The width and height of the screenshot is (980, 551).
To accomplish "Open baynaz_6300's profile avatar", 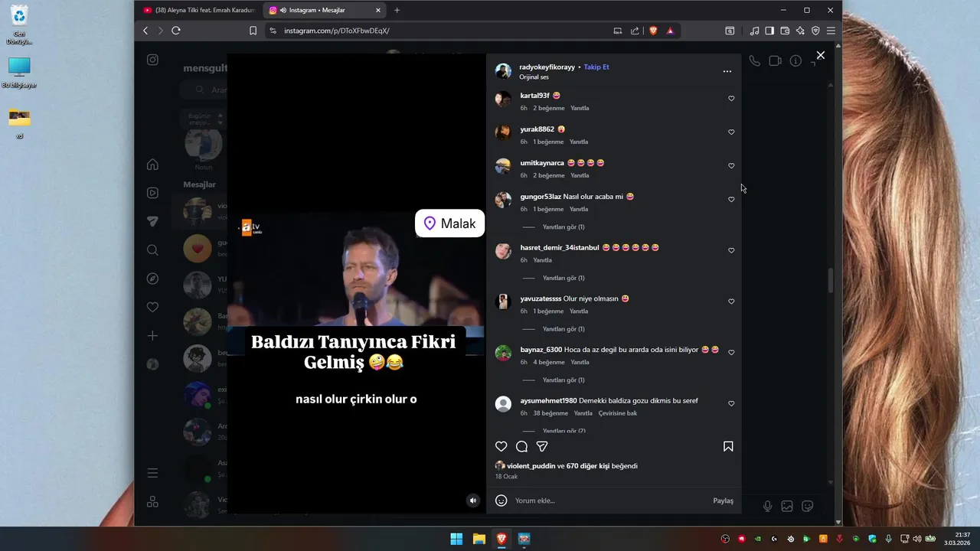I will point(503,353).
